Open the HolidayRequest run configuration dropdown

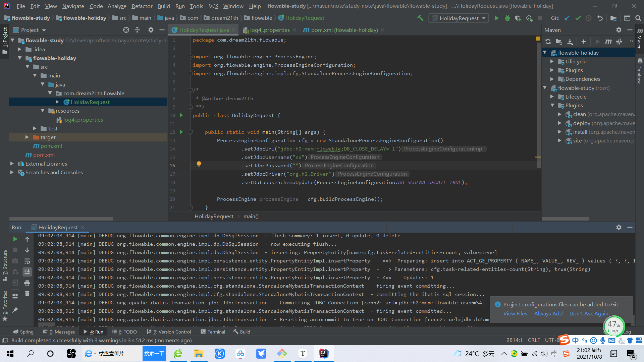[x=459, y=18]
